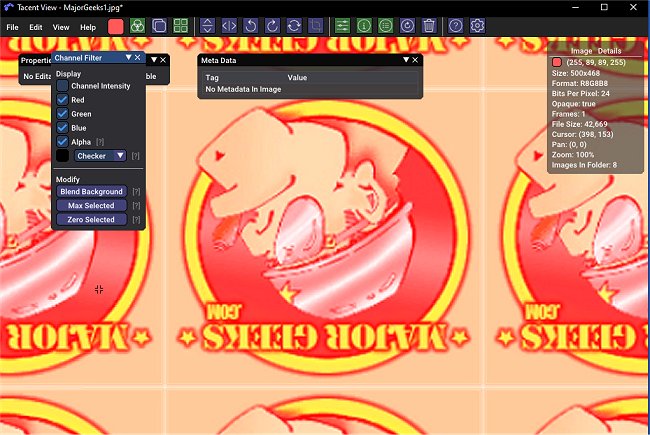650x435 pixels.
Task: Close the Channel Filter panel
Action: (138, 58)
